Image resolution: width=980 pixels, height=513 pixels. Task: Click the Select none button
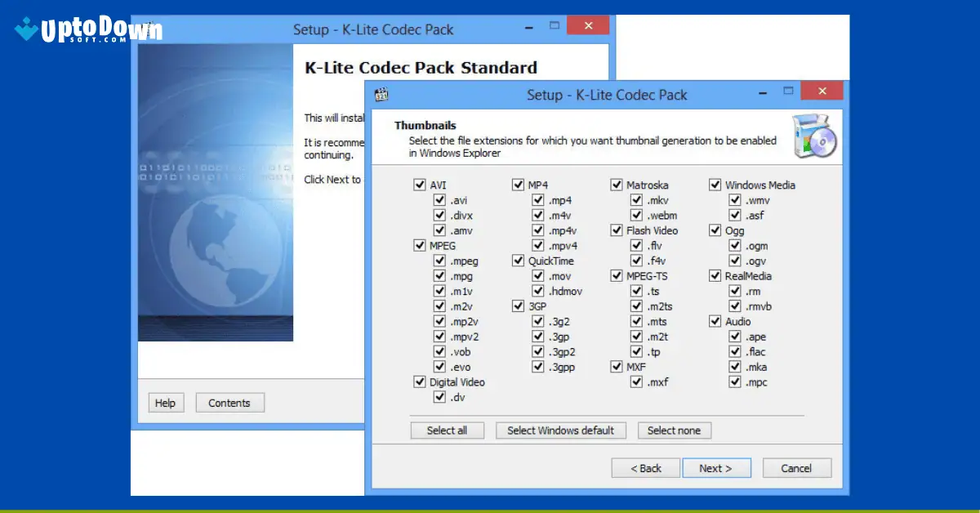[674, 430]
